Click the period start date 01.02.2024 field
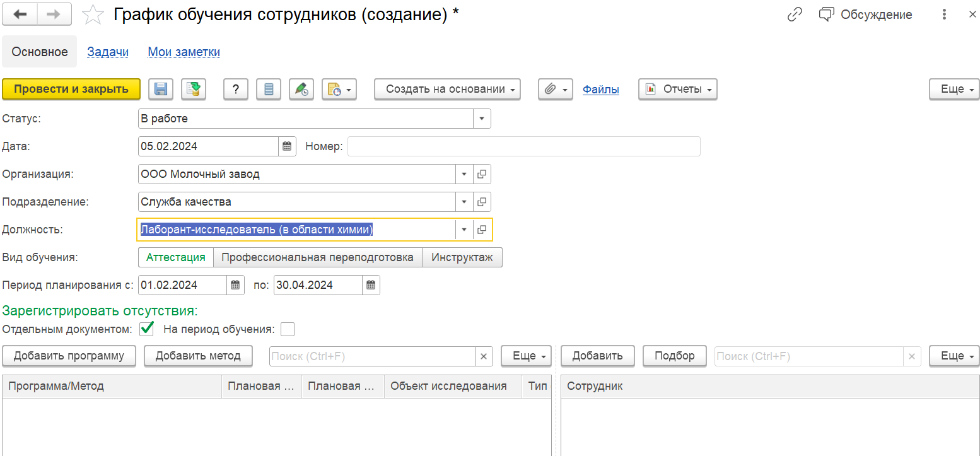Image resolution: width=980 pixels, height=456 pixels. click(182, 285)
